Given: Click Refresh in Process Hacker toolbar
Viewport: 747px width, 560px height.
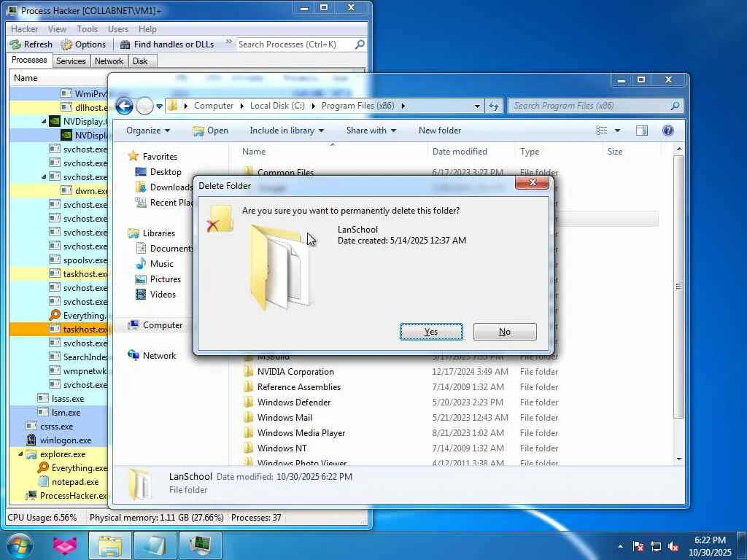Looking at the screenshot, I should point(31,44).
